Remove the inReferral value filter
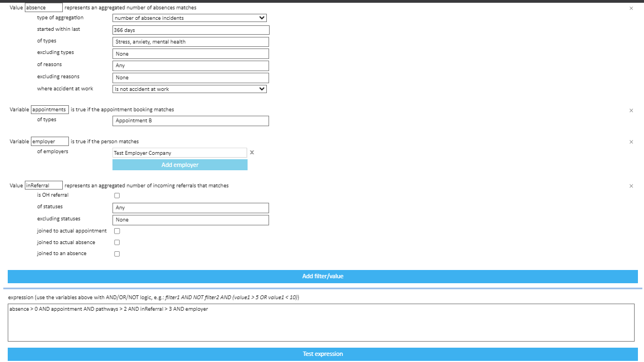This screenshot has height=362, width=644. pos(631,186)
